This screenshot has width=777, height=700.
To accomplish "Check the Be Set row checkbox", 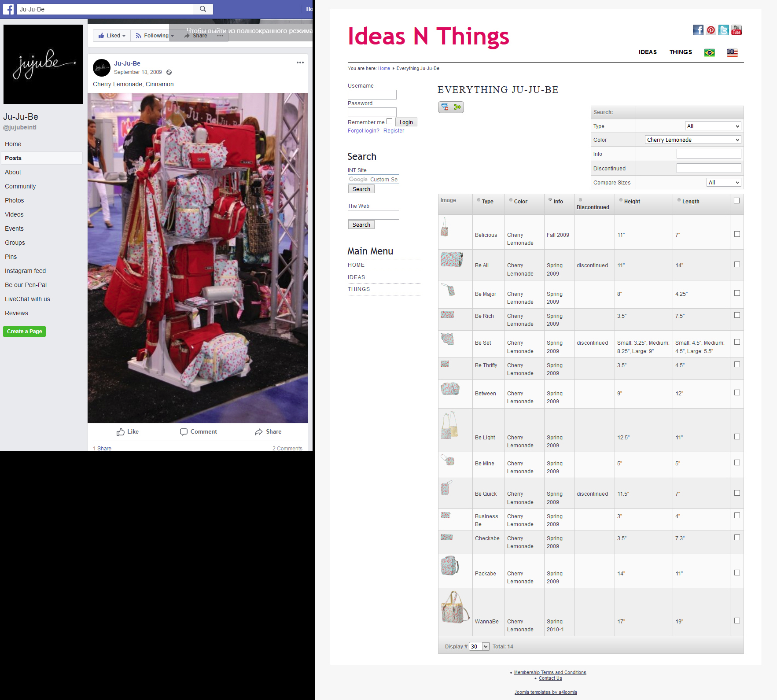I will [x=737, y=342].
